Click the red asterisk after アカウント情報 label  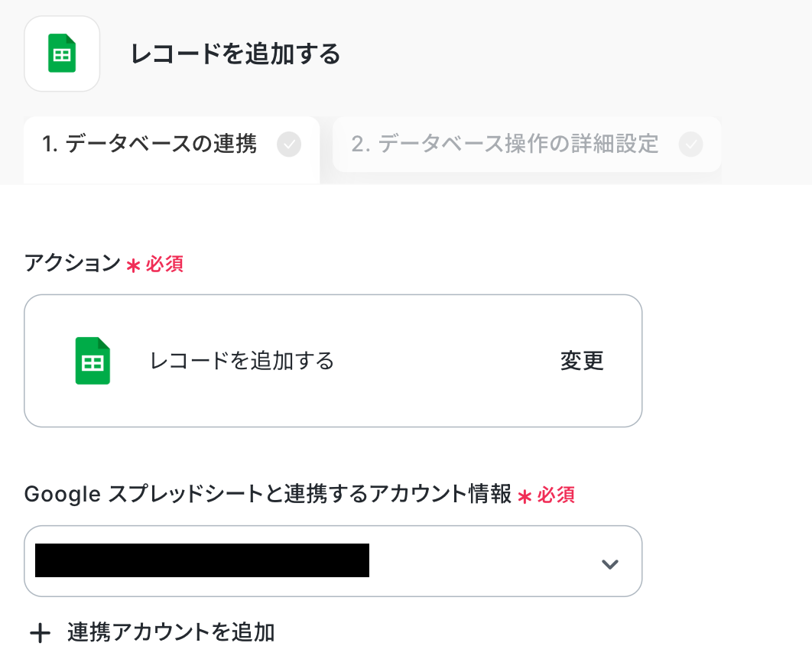point(525,496)
